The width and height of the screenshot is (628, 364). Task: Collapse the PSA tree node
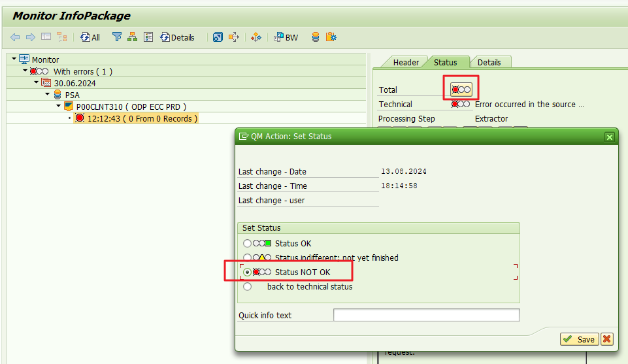pos(48,94)
